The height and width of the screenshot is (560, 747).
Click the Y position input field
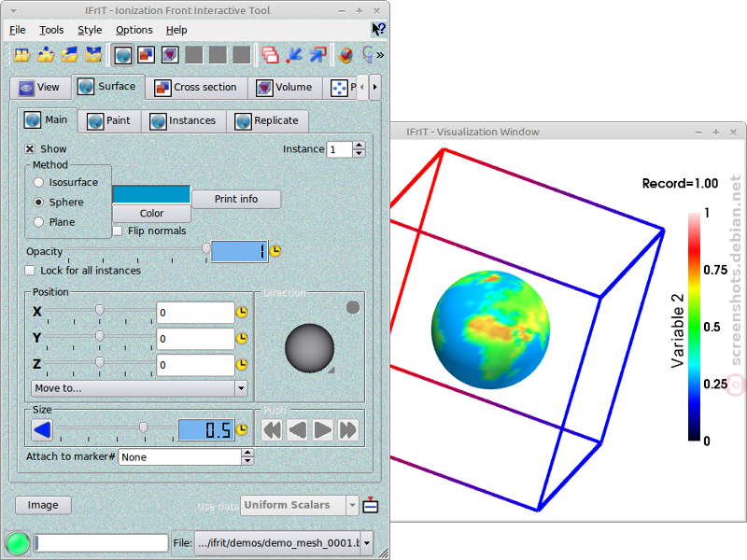point(195,339)
